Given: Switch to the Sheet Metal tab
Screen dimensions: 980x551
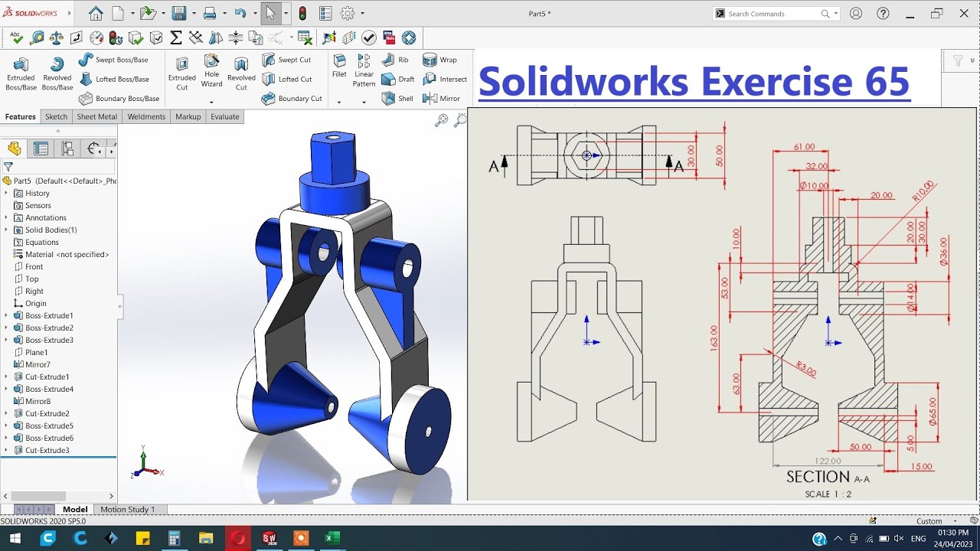Looking at the screenshot, I should [96, 116].
